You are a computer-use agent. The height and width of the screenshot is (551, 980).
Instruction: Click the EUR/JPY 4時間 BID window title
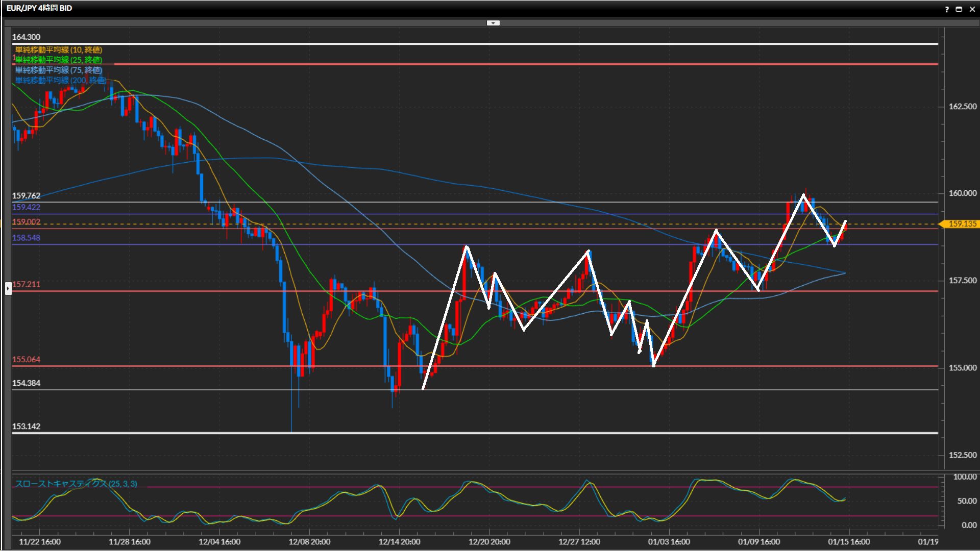click(39, 8)
